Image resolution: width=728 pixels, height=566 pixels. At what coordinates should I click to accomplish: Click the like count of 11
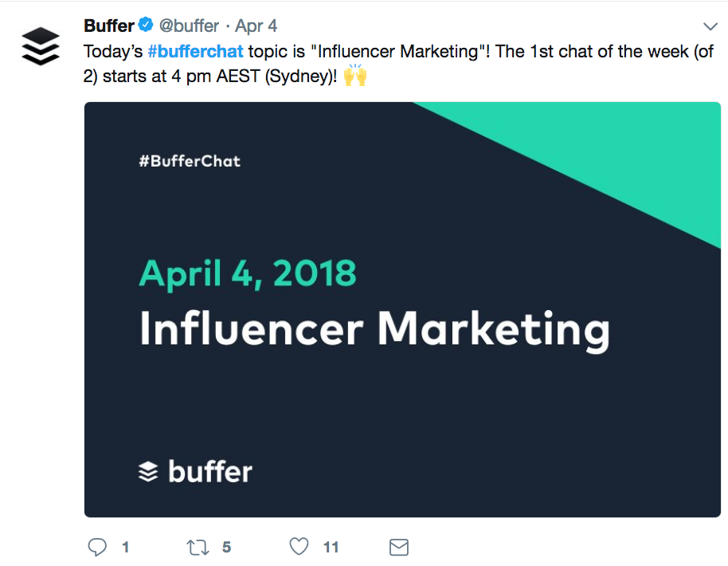point(331,547)
